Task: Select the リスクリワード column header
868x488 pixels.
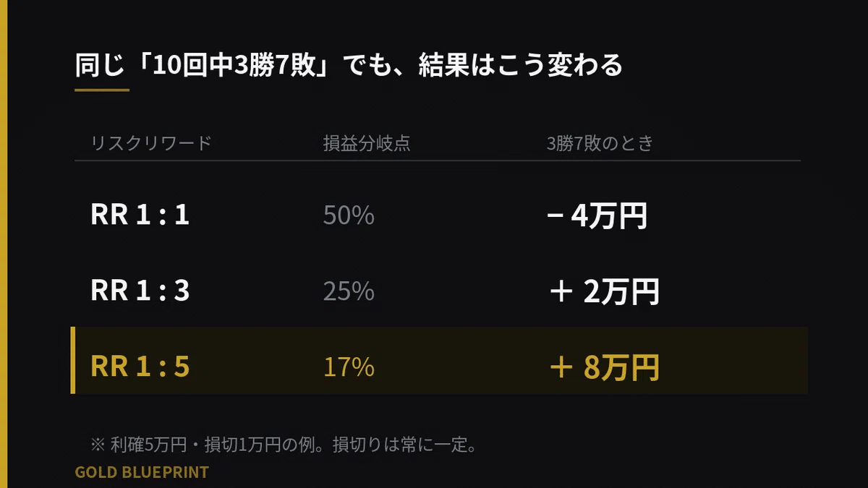Action: 151,143
